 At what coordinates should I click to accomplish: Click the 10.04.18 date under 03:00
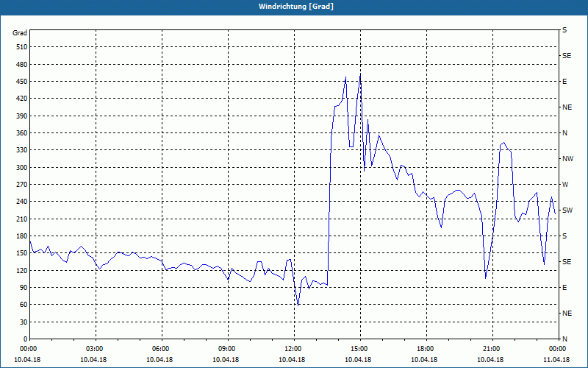click(93, 360)
